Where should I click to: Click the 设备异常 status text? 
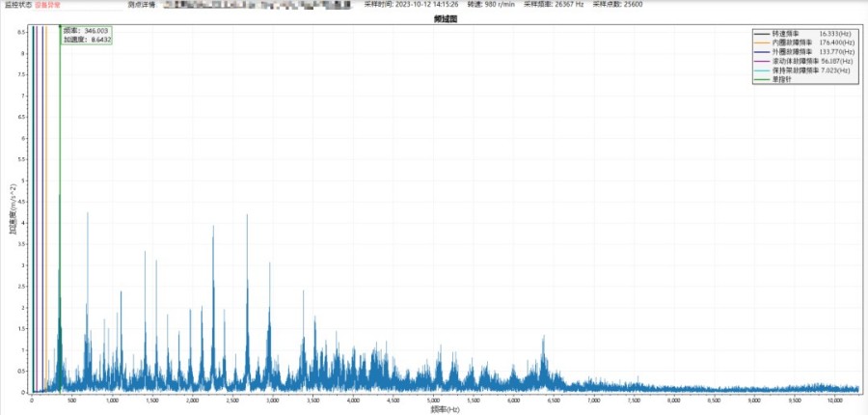coord(47,5)
